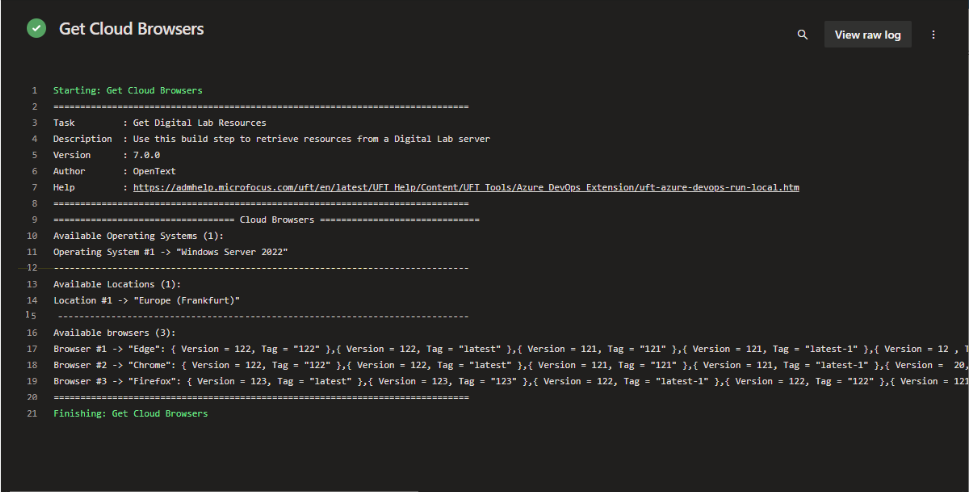Select log line number 21

pyautogui.click(x=32, y=414)
